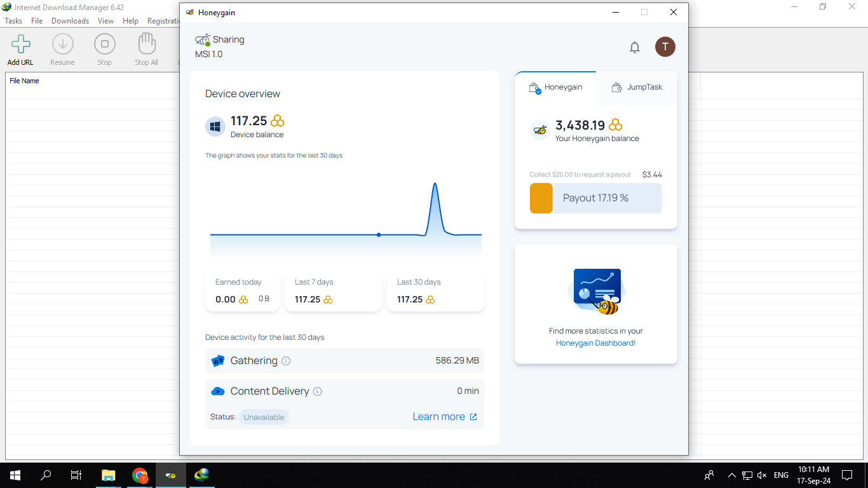
Task: Open Task View on the taskbar
Action: [x=76, y=475]
